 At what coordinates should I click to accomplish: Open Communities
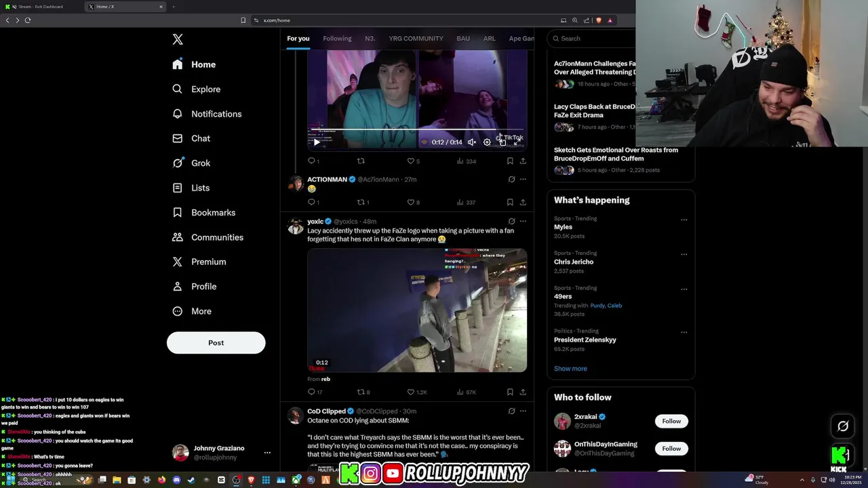208,237
